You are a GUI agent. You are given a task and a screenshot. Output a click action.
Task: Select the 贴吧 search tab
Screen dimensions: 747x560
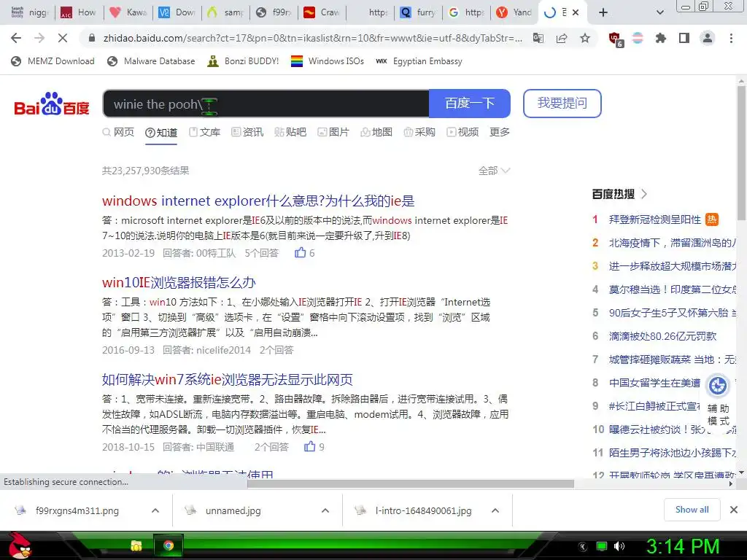(x=290, y=132)
